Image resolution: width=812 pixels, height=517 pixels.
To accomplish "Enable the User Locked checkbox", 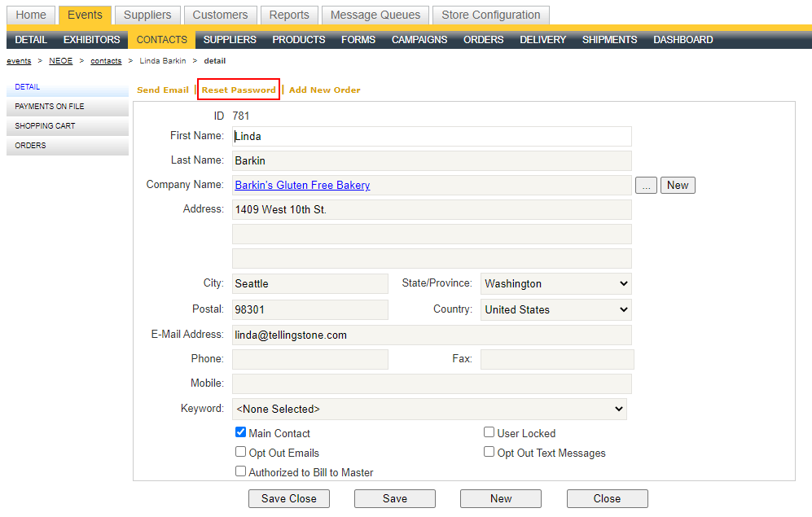I will [489, 432].
